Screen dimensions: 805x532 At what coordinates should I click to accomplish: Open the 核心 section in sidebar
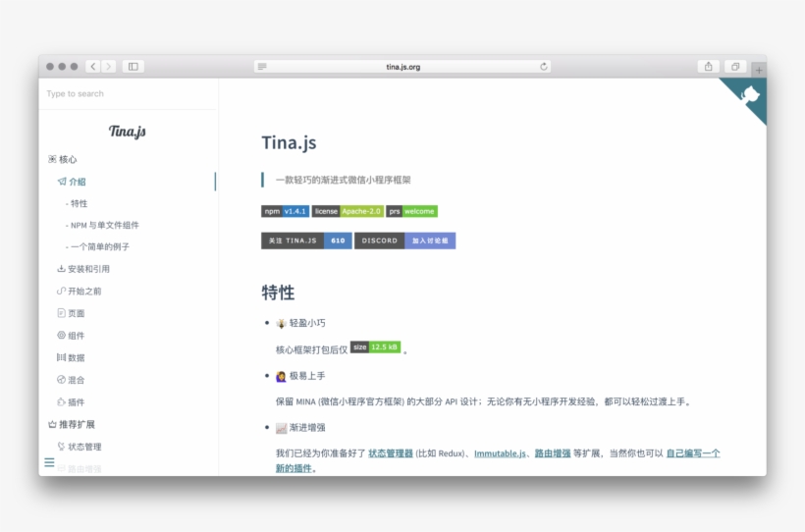[x=63, y=159]
